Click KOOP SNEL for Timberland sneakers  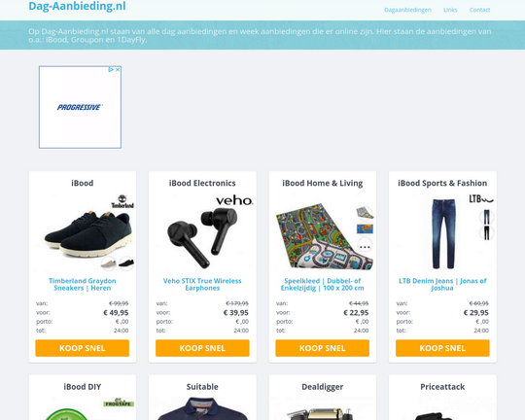[83, 348]
